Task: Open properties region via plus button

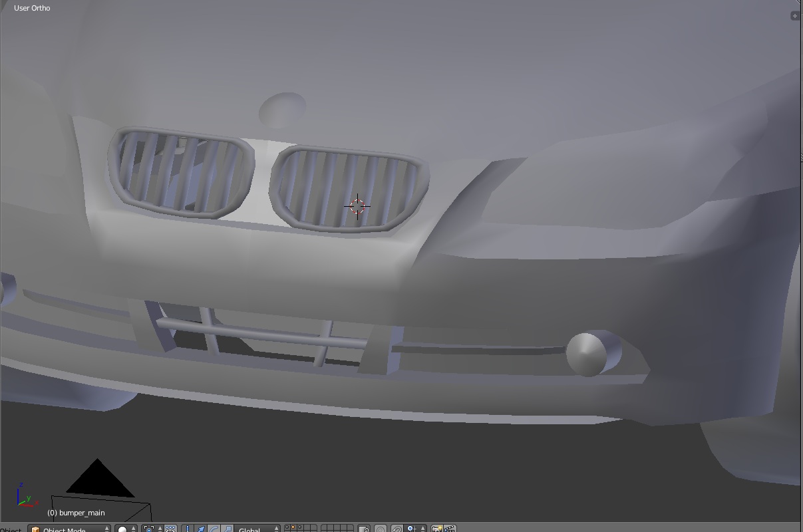Action: (795, 15)
